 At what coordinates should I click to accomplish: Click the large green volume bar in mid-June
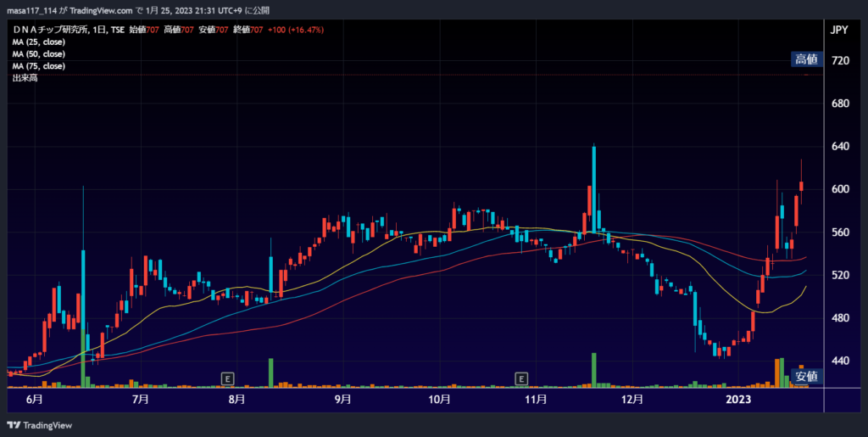tap(83, 358)
